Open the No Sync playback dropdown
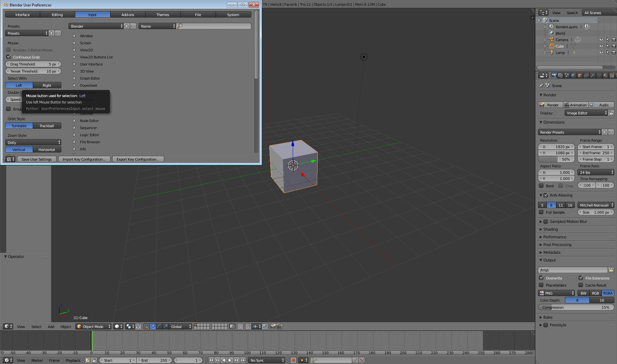Image resolution: width=617 pixels, height=364 pixels. pos(267,360)
